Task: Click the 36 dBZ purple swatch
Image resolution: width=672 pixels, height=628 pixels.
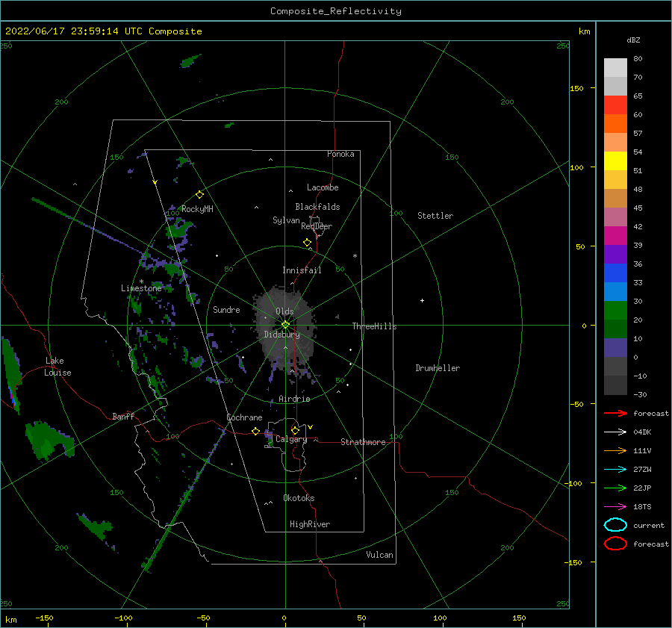Action: tap(615, 254)
